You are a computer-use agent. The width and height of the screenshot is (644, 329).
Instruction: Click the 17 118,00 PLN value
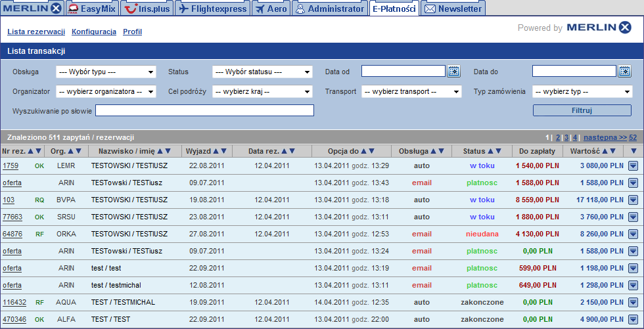coord(600,200)
